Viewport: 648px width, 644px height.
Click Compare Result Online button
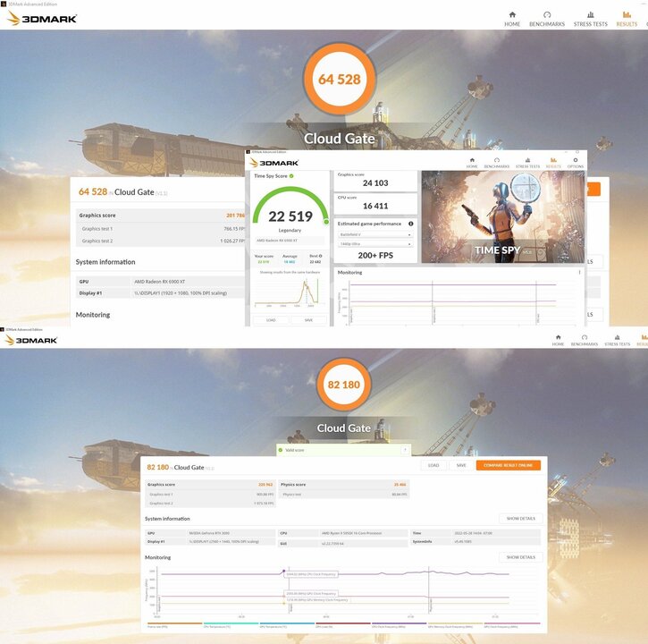pos(508,465)
